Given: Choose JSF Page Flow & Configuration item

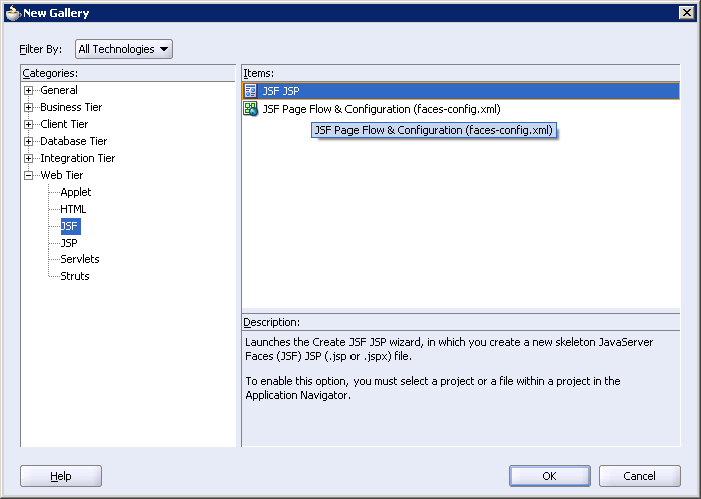Looking at the screenshot, I should 381,109.
